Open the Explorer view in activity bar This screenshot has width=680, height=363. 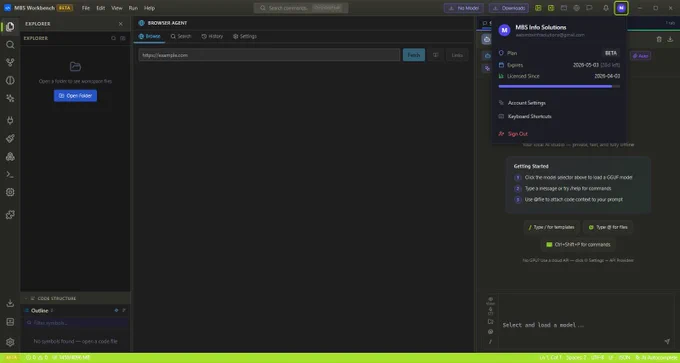click(x=10, y=26)
